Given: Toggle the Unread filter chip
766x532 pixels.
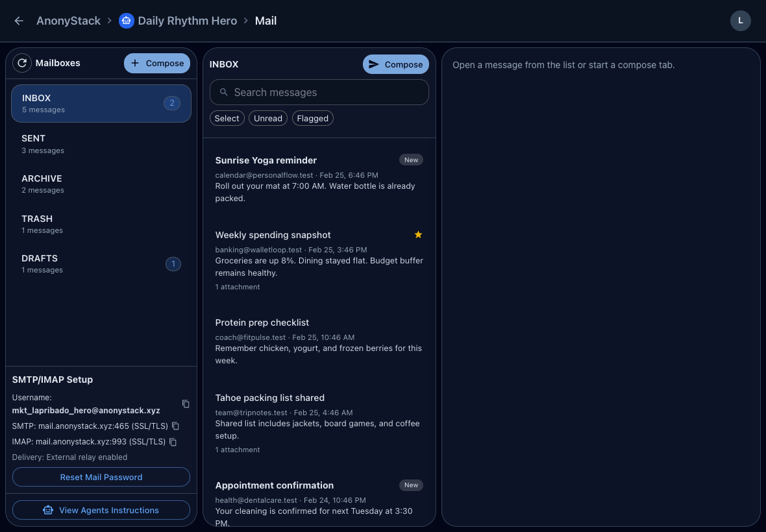Looking at the screenshot, I should [x=267, y=118].
